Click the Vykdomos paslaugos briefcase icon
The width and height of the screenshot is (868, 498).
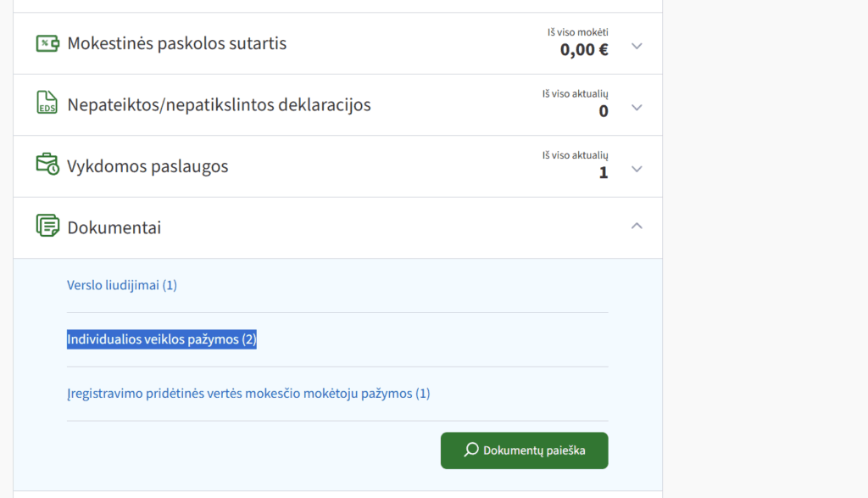46,165
